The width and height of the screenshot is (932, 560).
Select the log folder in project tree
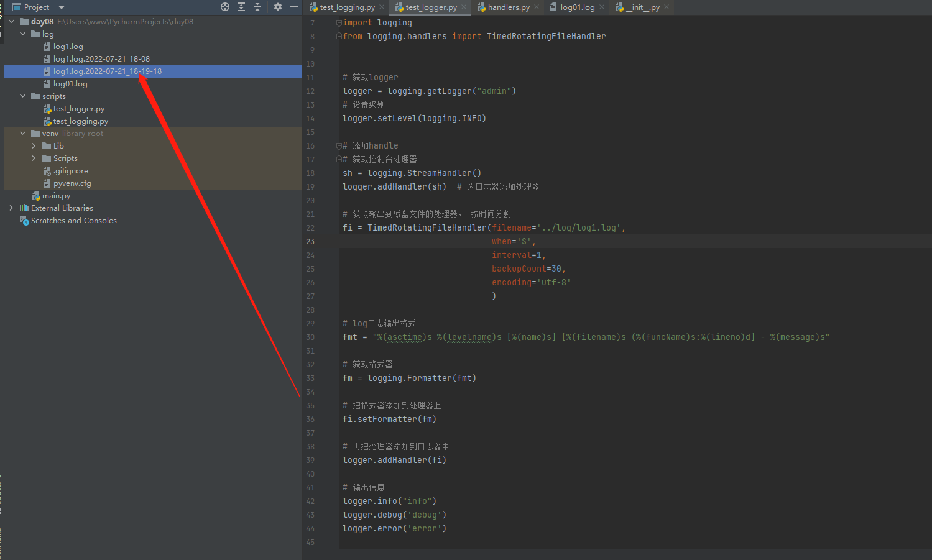point(48,34)
